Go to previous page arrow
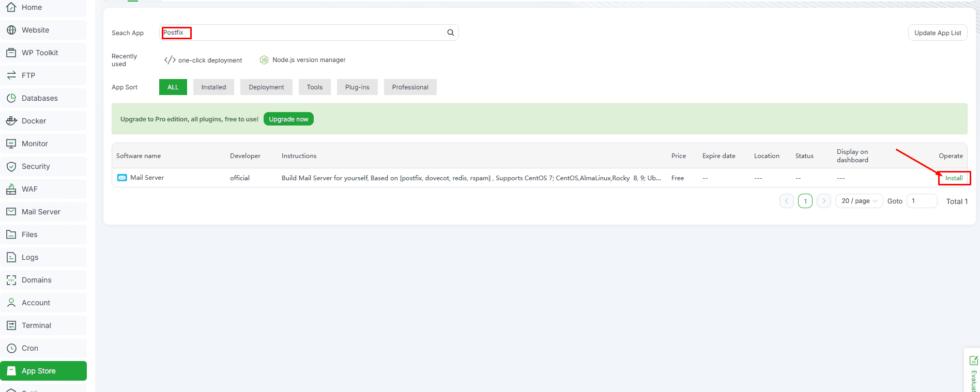Screen dimensions: 980x392 click(x=787, y=201)
